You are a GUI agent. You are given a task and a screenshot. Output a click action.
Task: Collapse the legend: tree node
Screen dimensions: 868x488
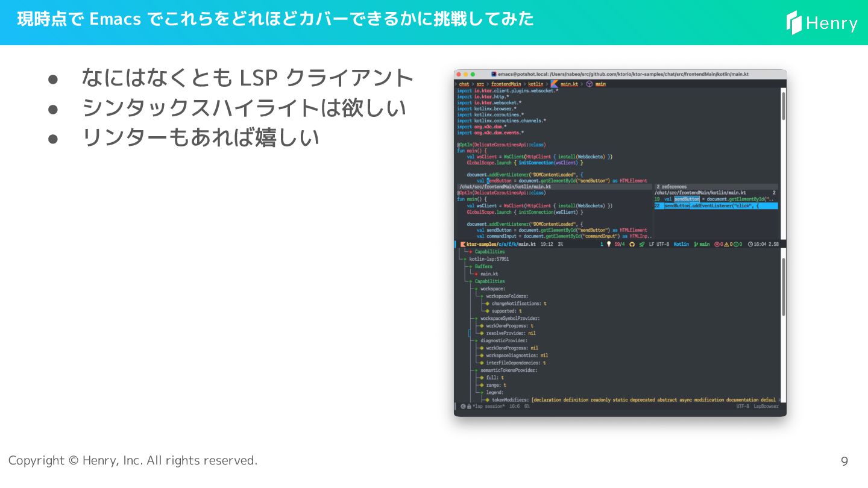click(482, 392)
